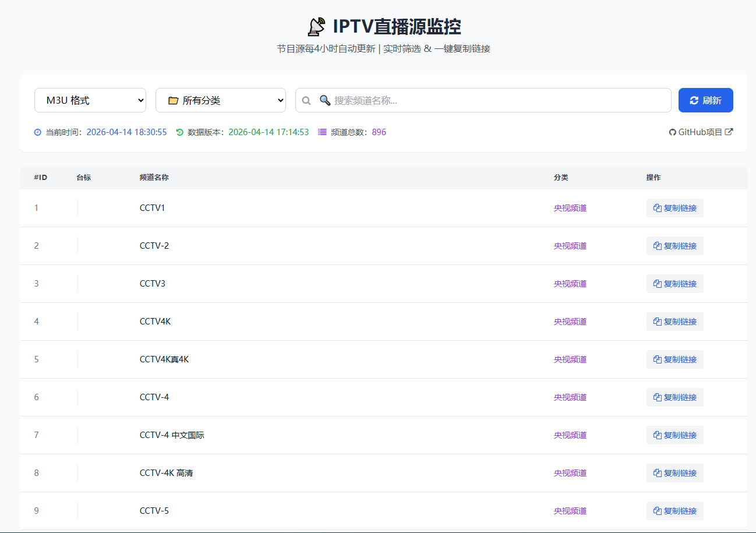Click the channel name CCTV-5
This screenshot has height=533, width=756.
tap(154, 511)
